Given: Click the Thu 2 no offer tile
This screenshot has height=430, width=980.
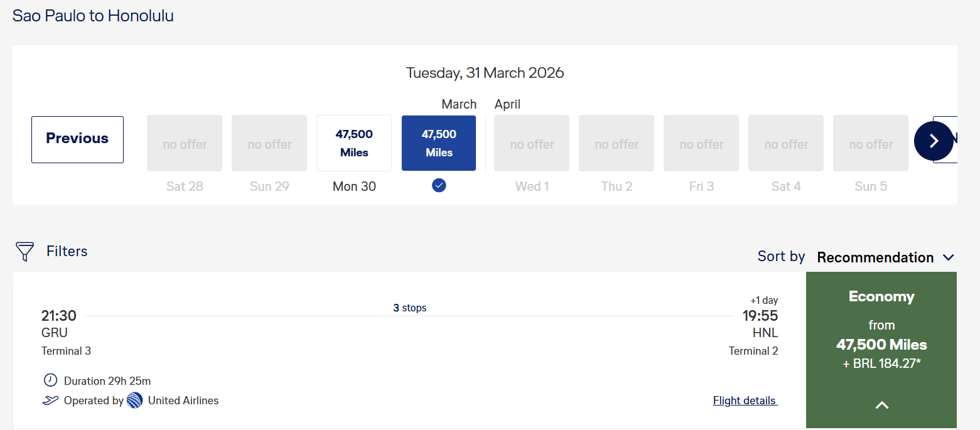Looking at the screenshot, I should (617, 143).
